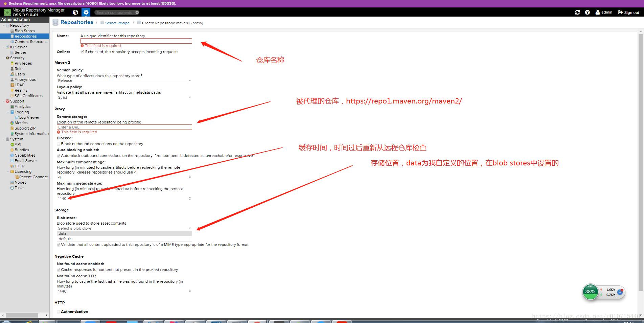644x323 pixels.
Task: Choose the data blob store option
Action: pyautogui.click(x=124, y=233)
